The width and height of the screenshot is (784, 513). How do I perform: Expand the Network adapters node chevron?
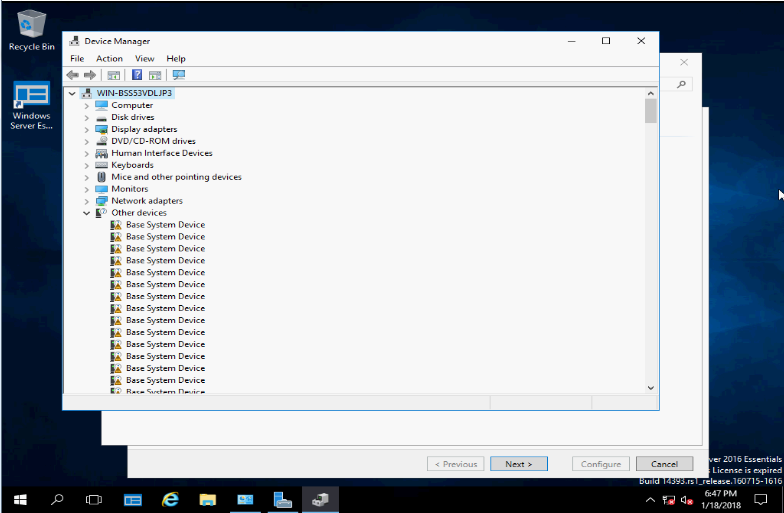tap(86, 202)
